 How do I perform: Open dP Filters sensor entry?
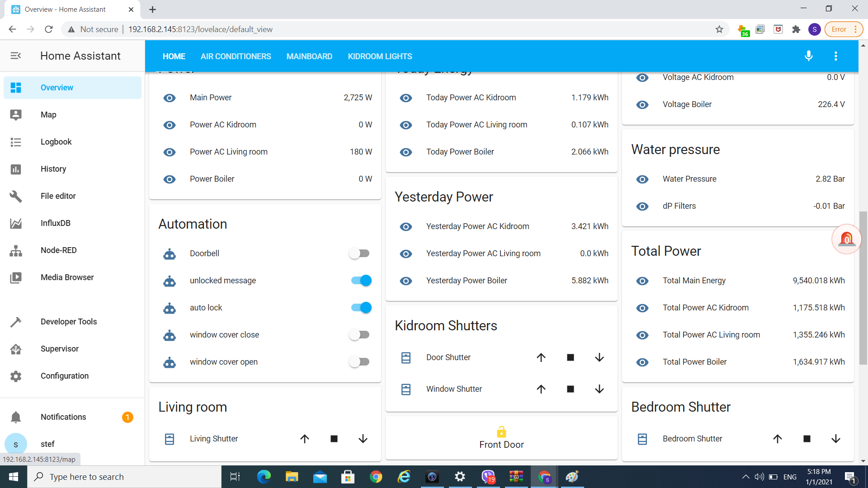click(x=738, y=206)
